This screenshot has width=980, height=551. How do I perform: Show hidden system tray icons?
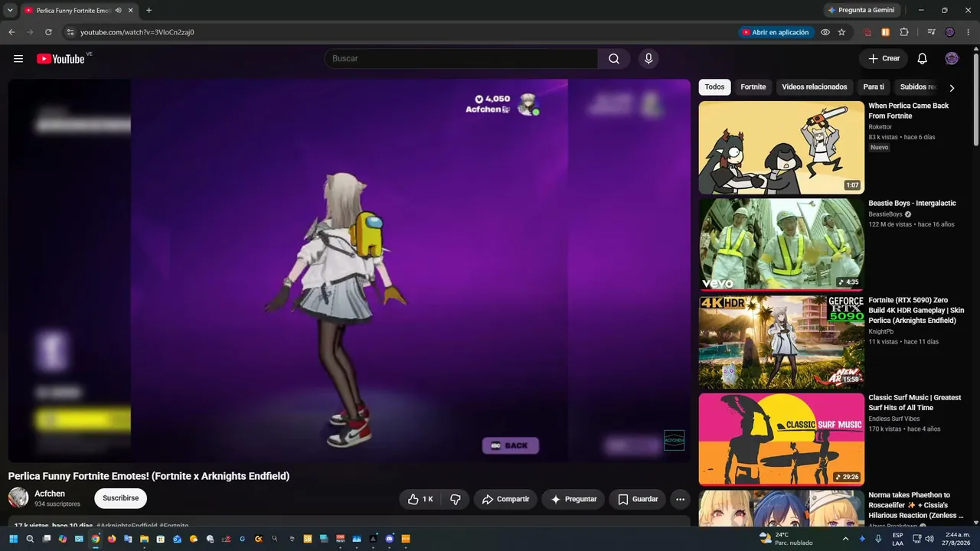(845, 539)
